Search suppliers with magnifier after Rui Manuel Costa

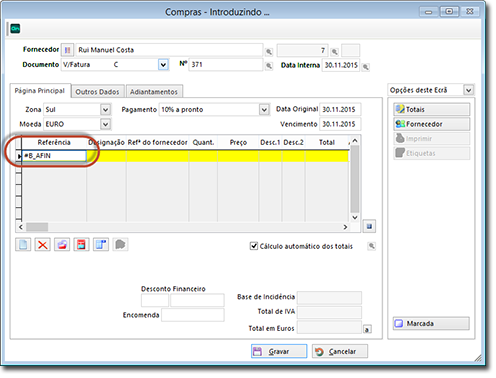pyautogui.click(x=269, y=52)
